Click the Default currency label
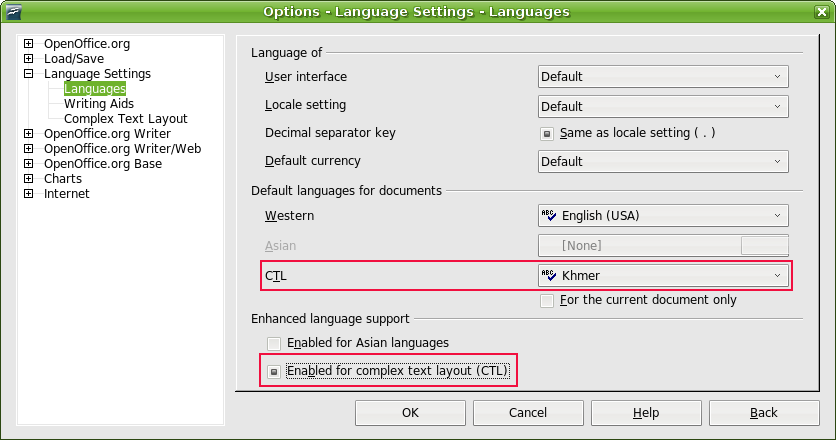 [x=312, y=161]
